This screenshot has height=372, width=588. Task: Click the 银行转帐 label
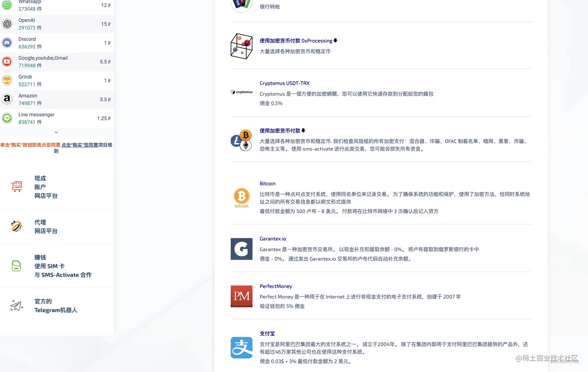coord(269,7)
